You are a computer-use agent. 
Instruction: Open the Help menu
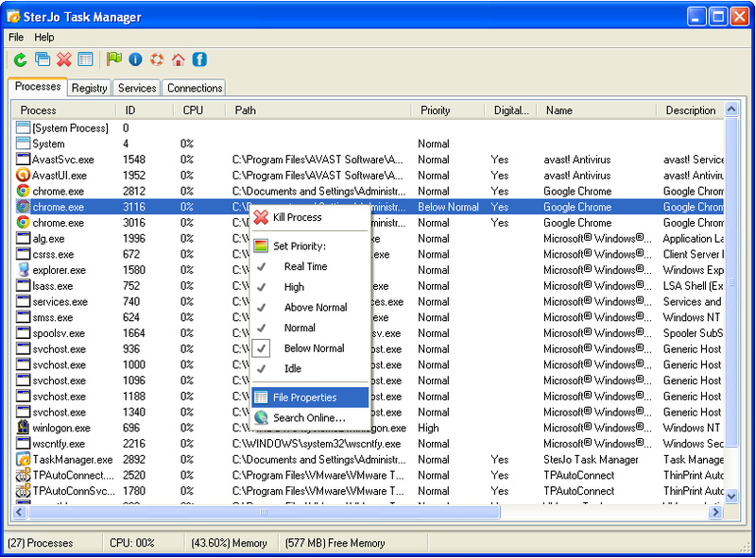[x=43, y=37]
